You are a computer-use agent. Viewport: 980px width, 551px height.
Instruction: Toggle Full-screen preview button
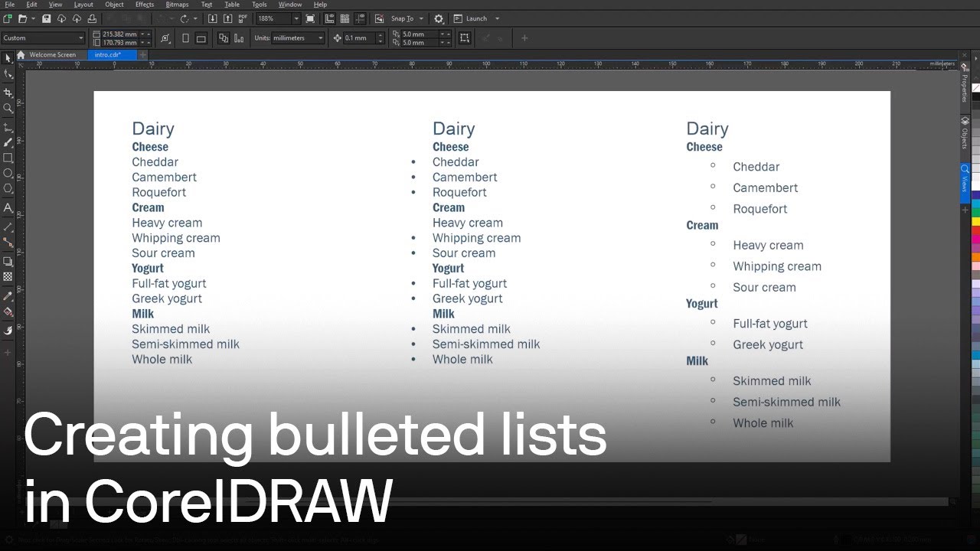(x=310, y=18)
